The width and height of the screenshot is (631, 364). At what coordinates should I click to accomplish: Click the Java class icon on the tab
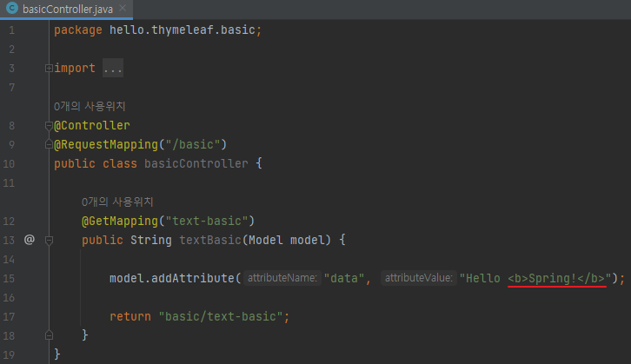pyautogui.click(x=12, y=8)
